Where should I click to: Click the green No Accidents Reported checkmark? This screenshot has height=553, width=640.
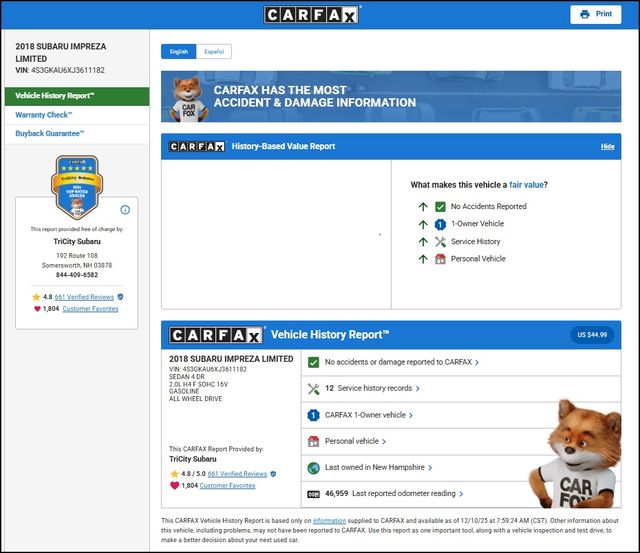pyautogui.click(x=440, y=207)
